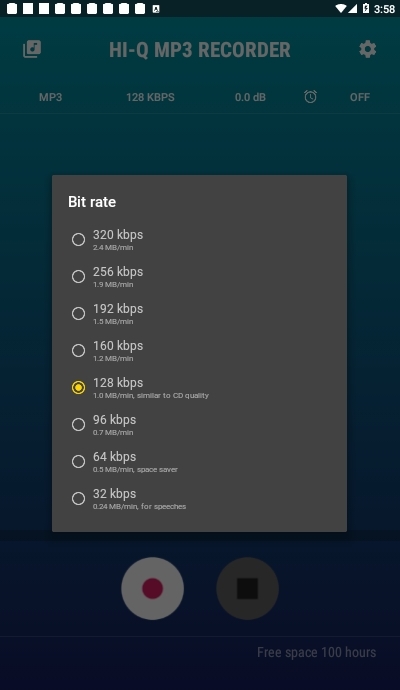Screen dimensions: 400x690
Task: Stop recording with the square stop button
Action: 247,588
